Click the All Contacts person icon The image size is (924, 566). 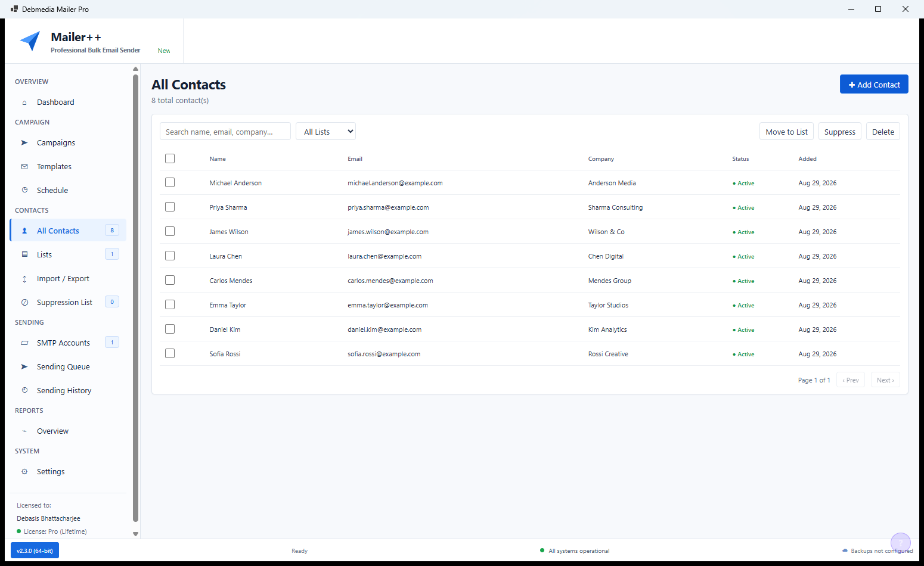click(x=24, y=231)
